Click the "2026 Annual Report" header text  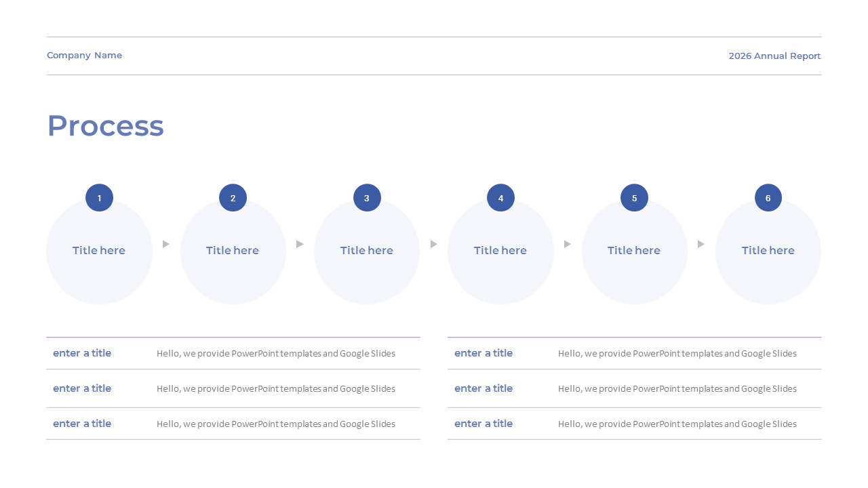point(774,56)
